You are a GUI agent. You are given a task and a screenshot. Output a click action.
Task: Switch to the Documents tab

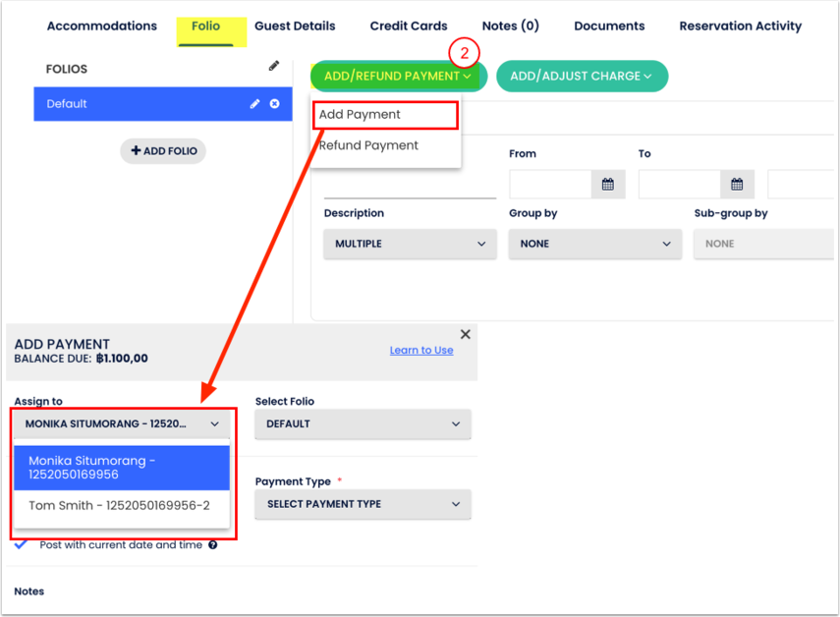[609, 26]
